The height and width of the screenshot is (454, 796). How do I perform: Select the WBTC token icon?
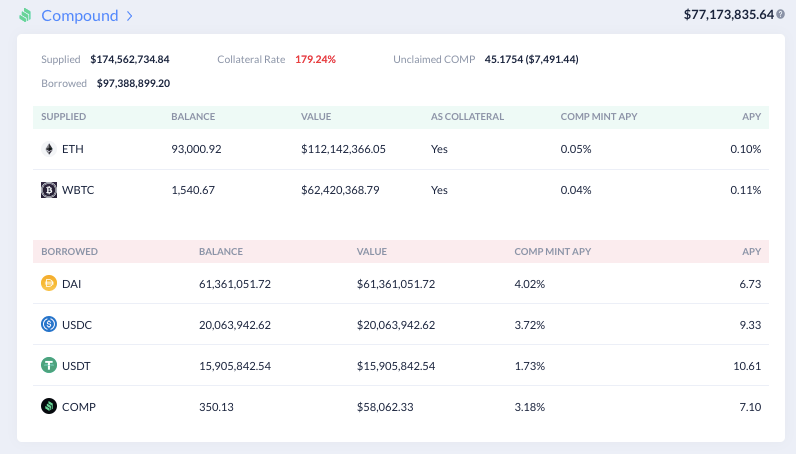pyautogui.click(x=49, y=190)
